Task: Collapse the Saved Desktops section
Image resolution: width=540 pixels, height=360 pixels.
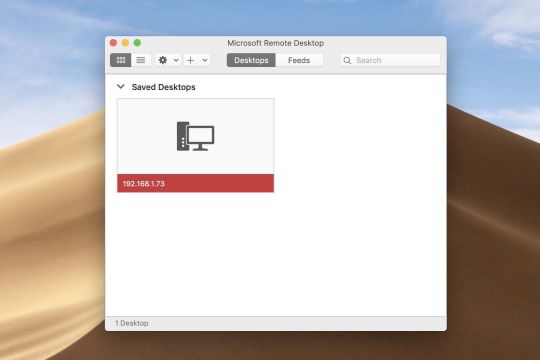Action: coord(121,86)
